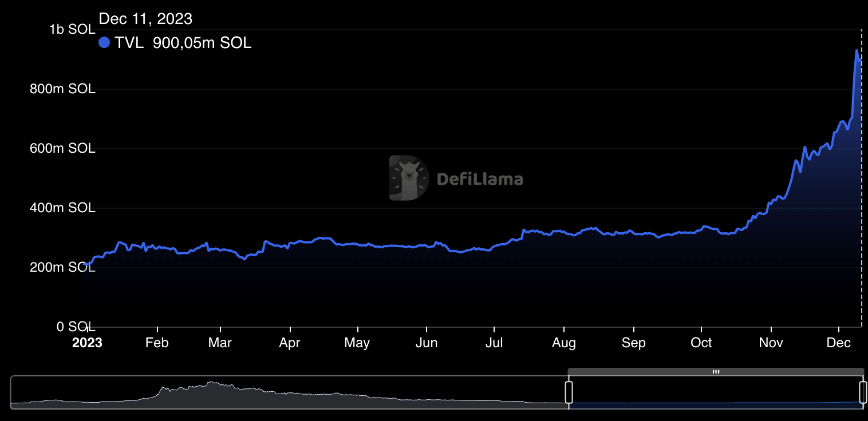
Task: Click the grip icon on the range bar
Action: click(716, 372)
